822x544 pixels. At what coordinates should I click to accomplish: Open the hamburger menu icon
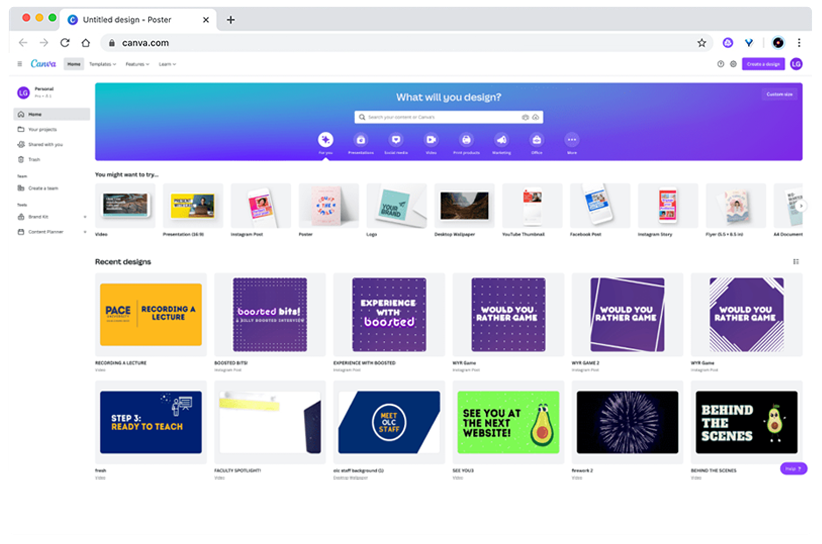[19, 64]
